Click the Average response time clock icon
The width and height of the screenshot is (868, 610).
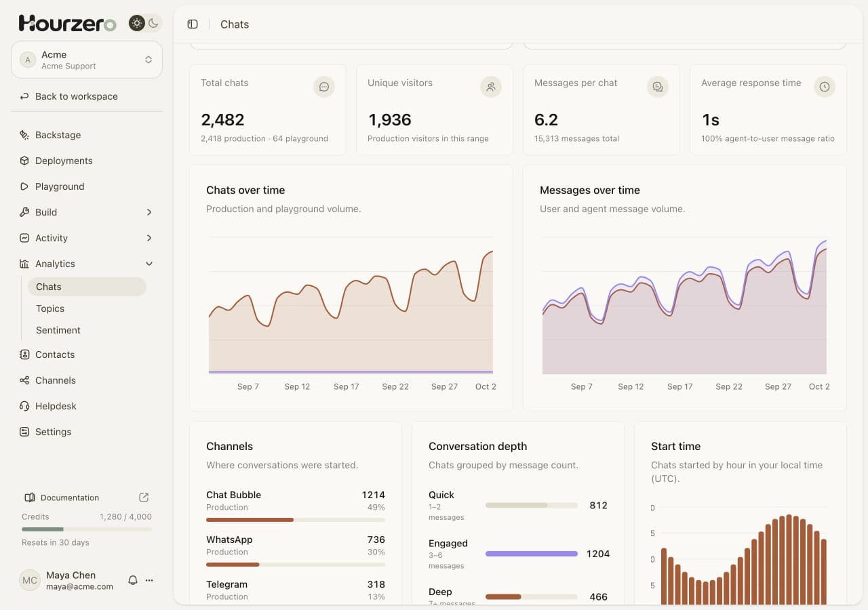825,87
